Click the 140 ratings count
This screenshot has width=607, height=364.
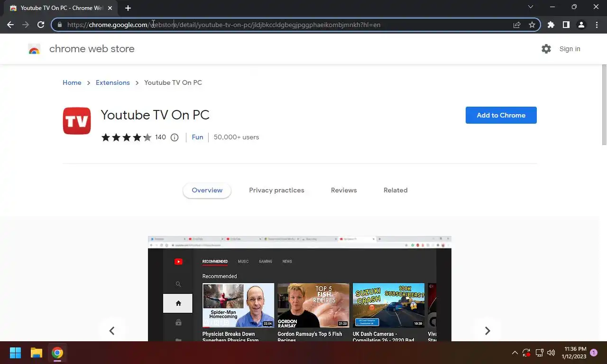[x=161, y=137]
